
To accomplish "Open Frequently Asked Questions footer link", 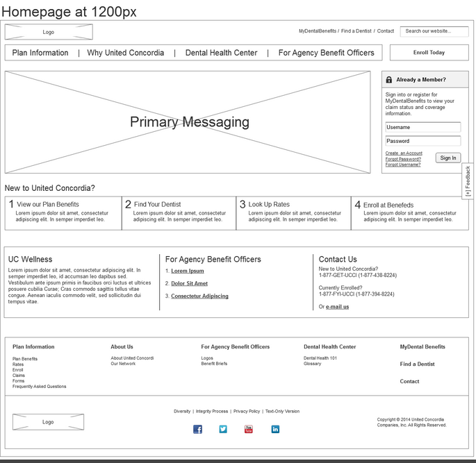I will tap(39, 386).
